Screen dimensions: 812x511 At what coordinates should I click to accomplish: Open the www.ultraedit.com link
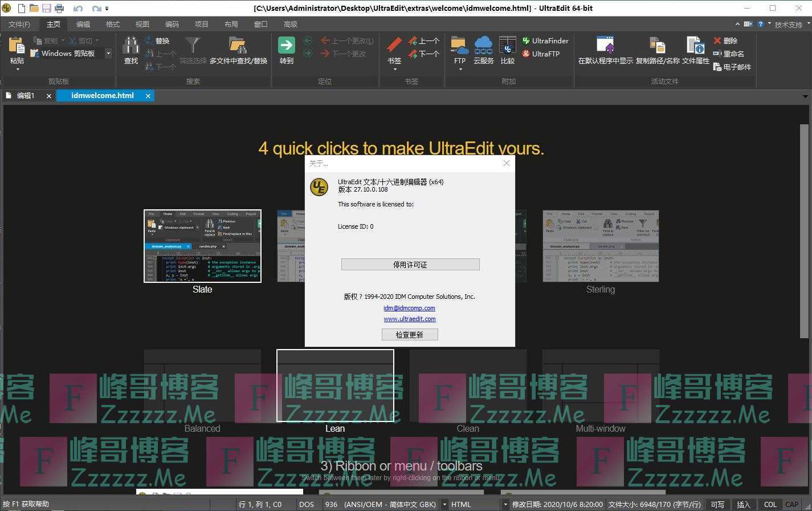(x=410, y=319)
